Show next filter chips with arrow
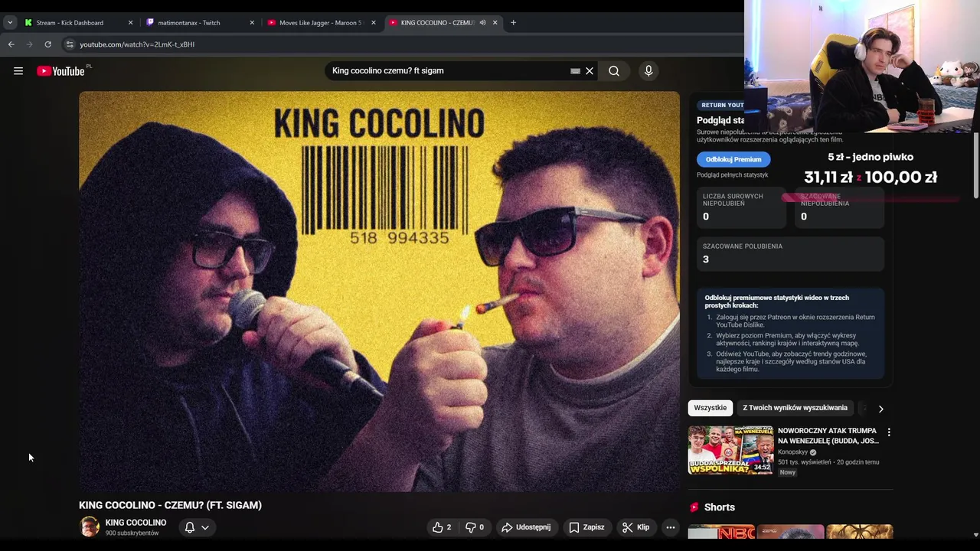The width and height of the screenshot is (980, 551). [x=880, y=409]
